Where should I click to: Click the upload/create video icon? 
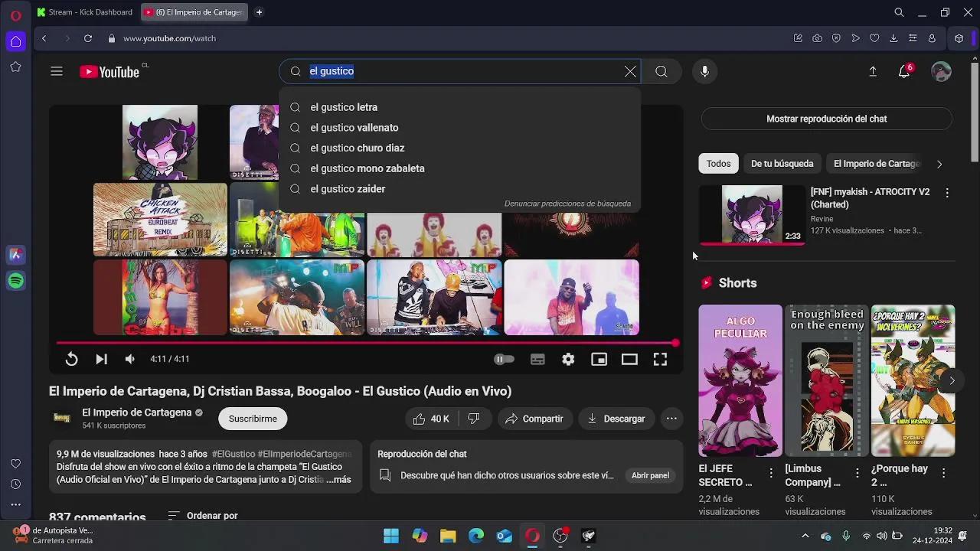872,71
